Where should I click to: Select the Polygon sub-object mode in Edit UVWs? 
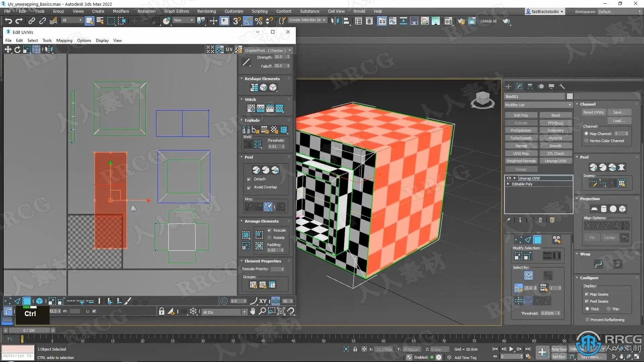coord(27,301)
